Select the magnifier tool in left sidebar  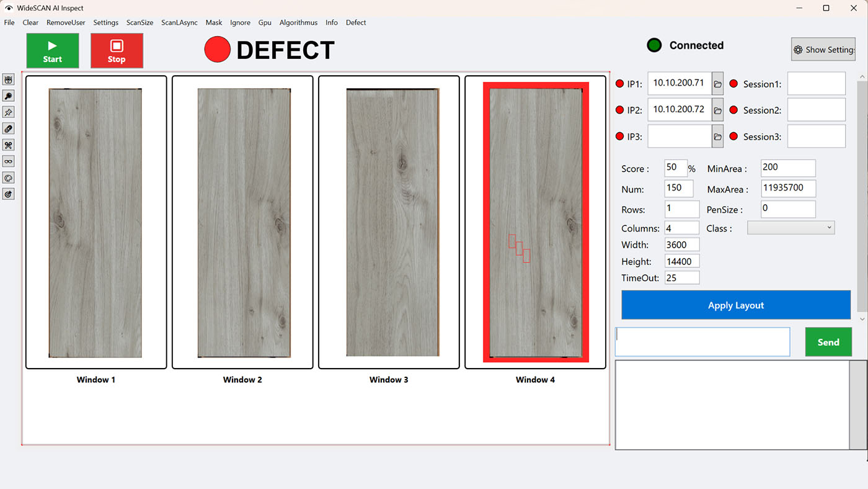point(9,96)
